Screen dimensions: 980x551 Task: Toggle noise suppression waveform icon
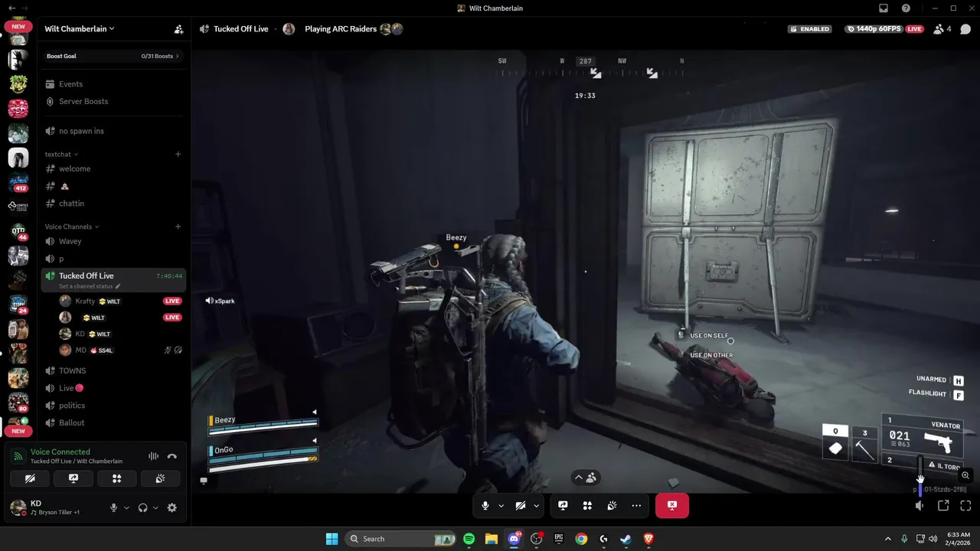click(x=153, y=456)
